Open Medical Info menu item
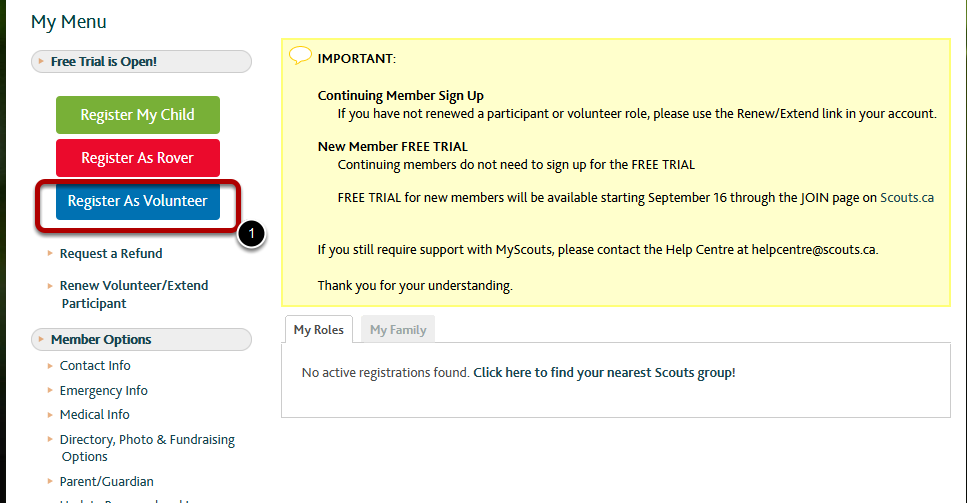 tap(94, 415)
